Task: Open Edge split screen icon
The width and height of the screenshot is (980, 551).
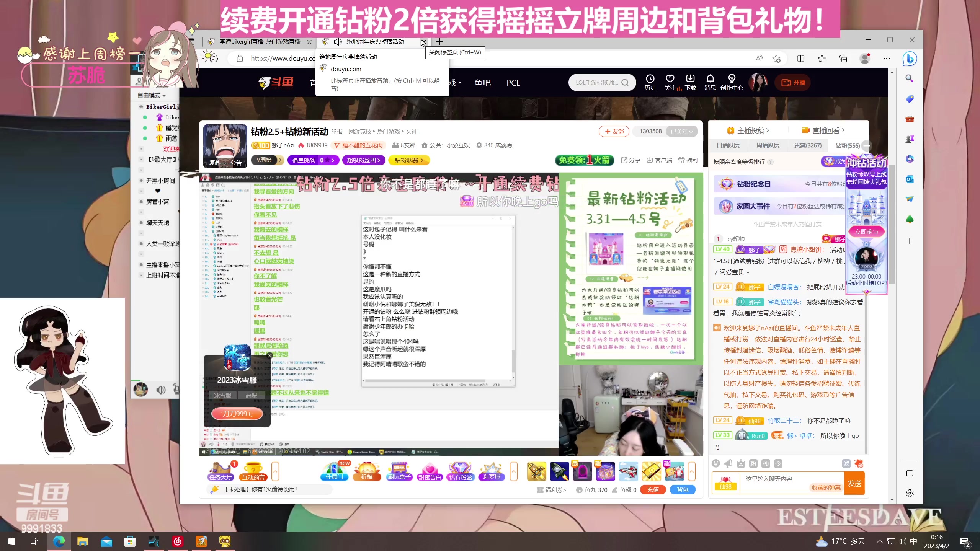Action: tap(800, 59)
